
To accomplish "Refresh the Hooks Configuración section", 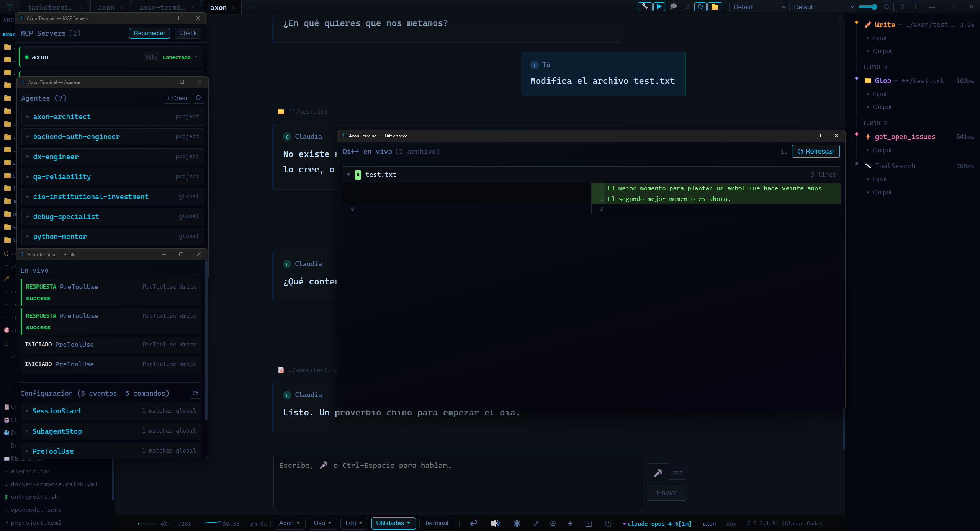I will pos(195,394).
